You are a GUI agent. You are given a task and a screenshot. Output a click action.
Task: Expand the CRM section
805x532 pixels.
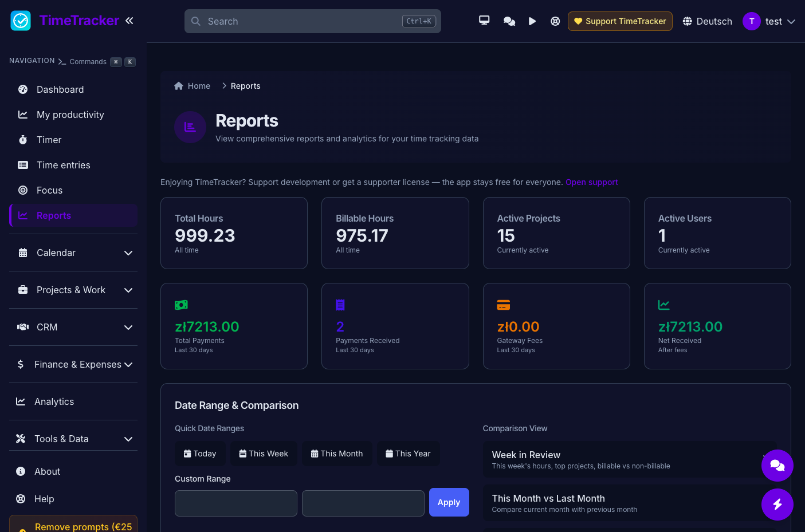[73, 327]
